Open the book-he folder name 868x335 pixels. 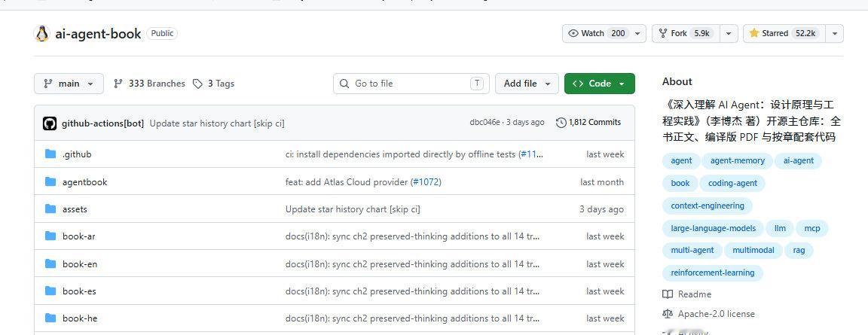click(80, 318)
